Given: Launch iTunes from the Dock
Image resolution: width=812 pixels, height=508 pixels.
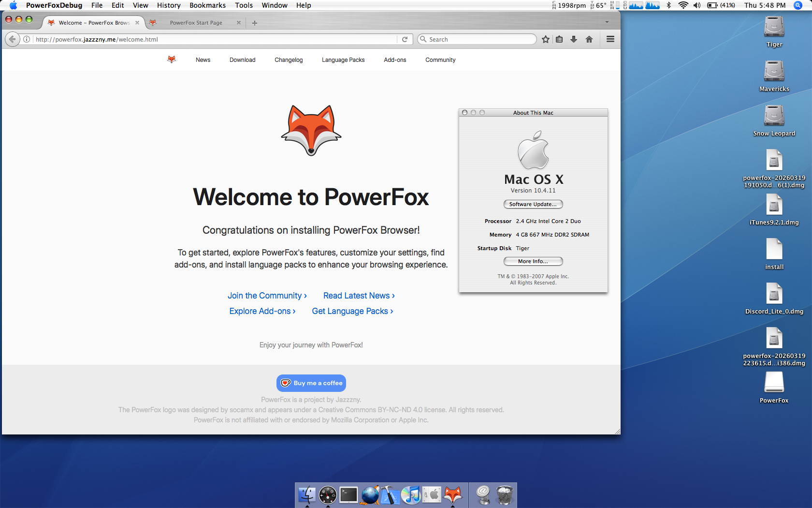Looking at the screenshot, I should [411, 495].
